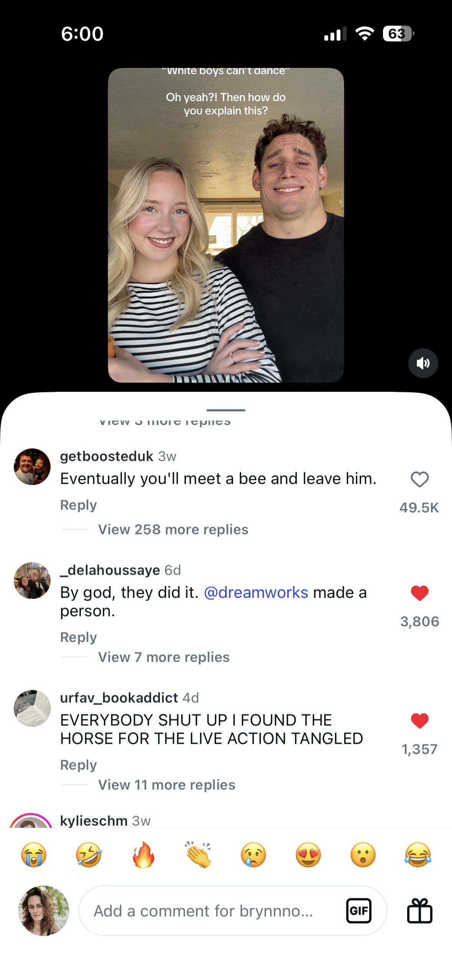The height and width of the screenshot is (980, 452).
Task: Select the surprised face emoji reaction
Action: (363, 855)
